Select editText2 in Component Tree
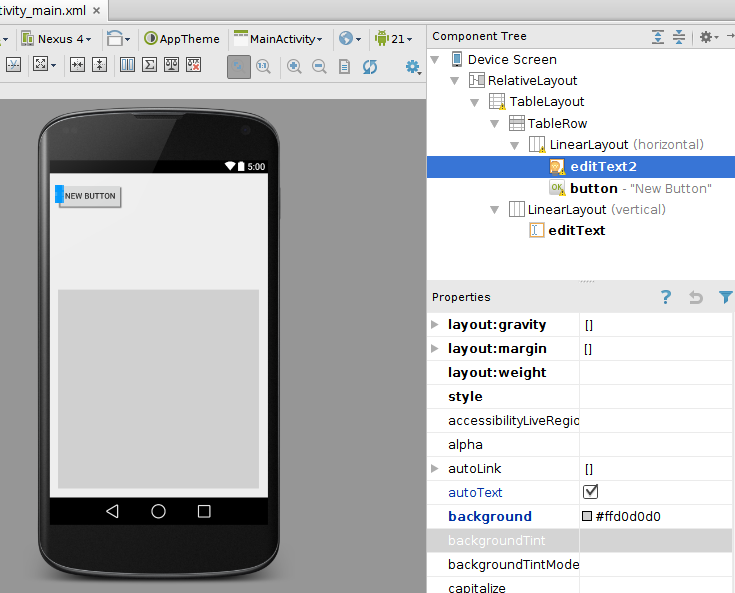 [581, 166]
